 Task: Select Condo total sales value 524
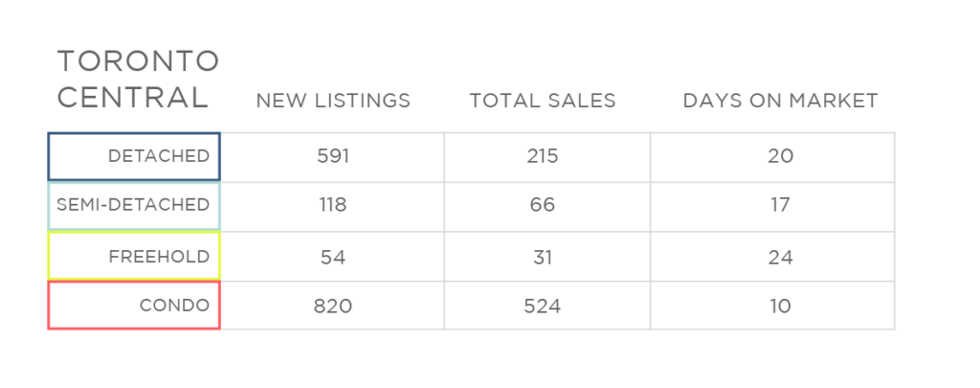pos(542,306)
